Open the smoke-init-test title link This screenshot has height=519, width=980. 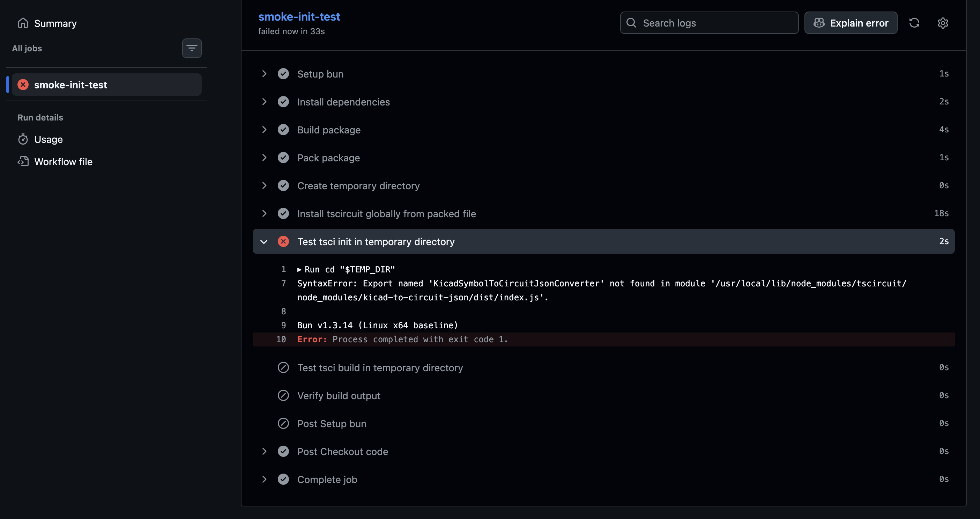[299, 17]
